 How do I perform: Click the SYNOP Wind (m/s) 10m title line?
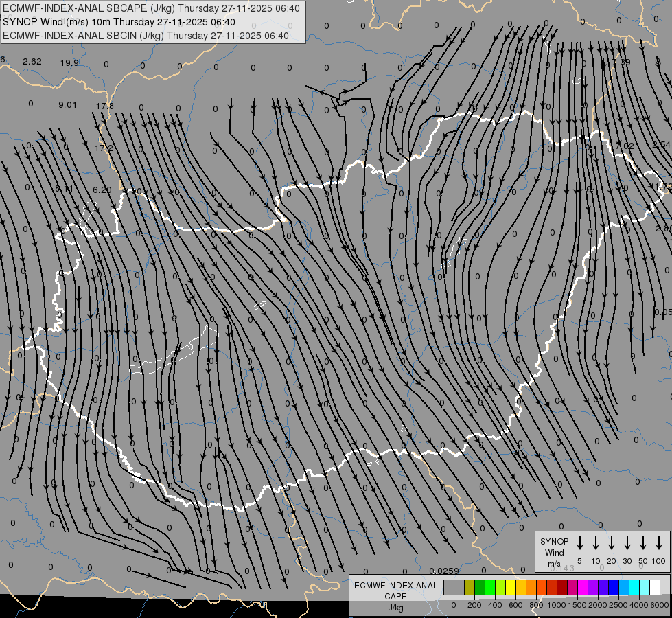(x=119, y=22)
